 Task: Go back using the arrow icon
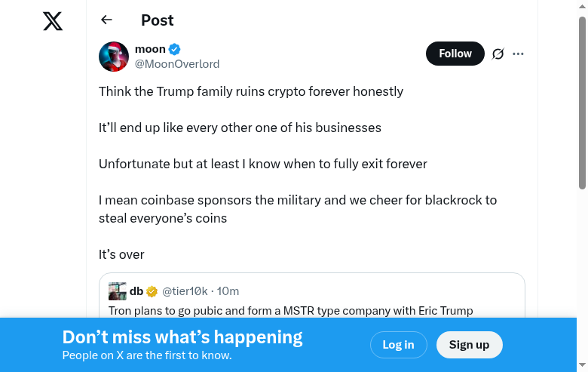point(106,20)
